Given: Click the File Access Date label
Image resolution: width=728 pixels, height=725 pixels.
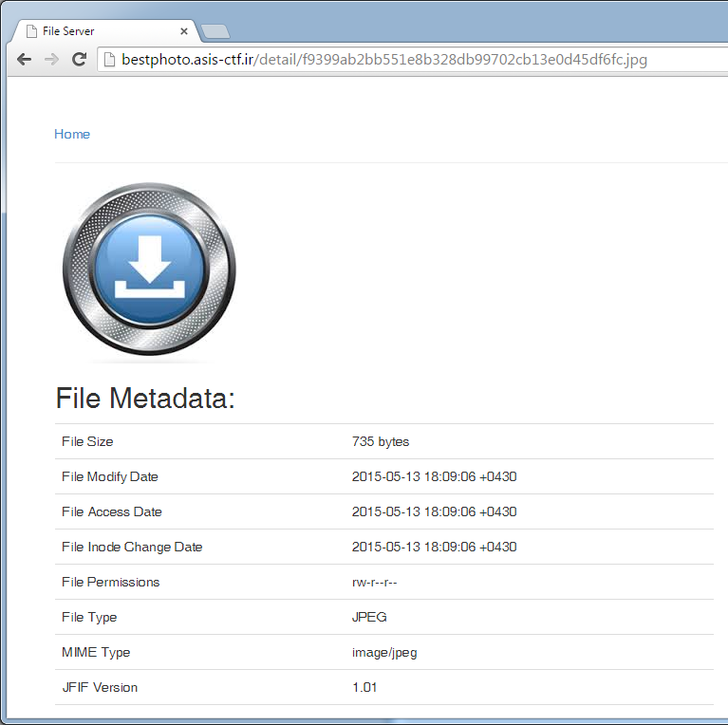Looking at the screenshot, I should click(112, 511).
